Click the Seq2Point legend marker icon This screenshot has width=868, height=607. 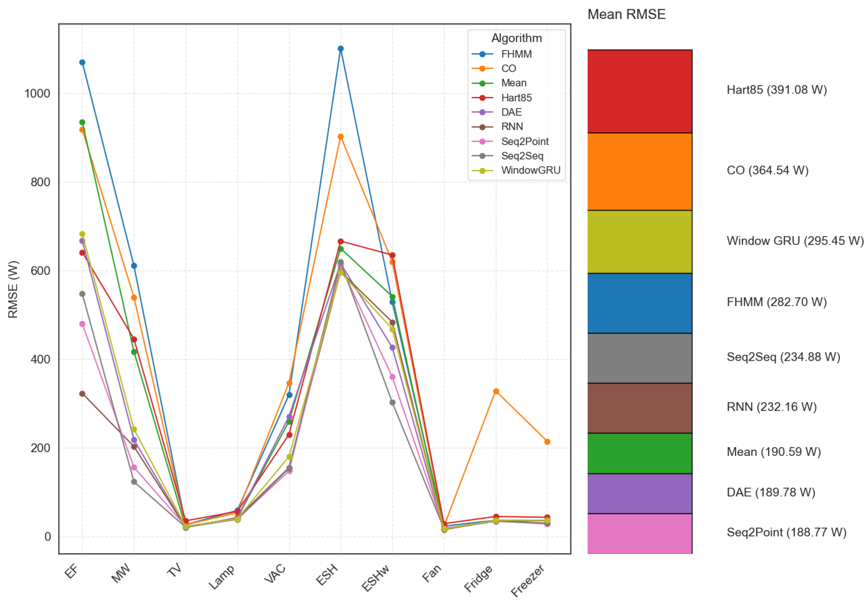point(482,141)
